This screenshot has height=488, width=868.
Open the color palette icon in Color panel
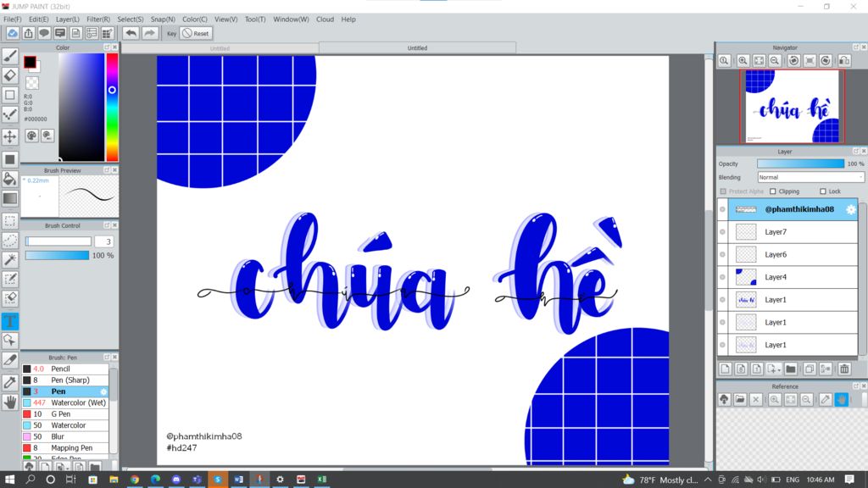[x=31, y=136]
